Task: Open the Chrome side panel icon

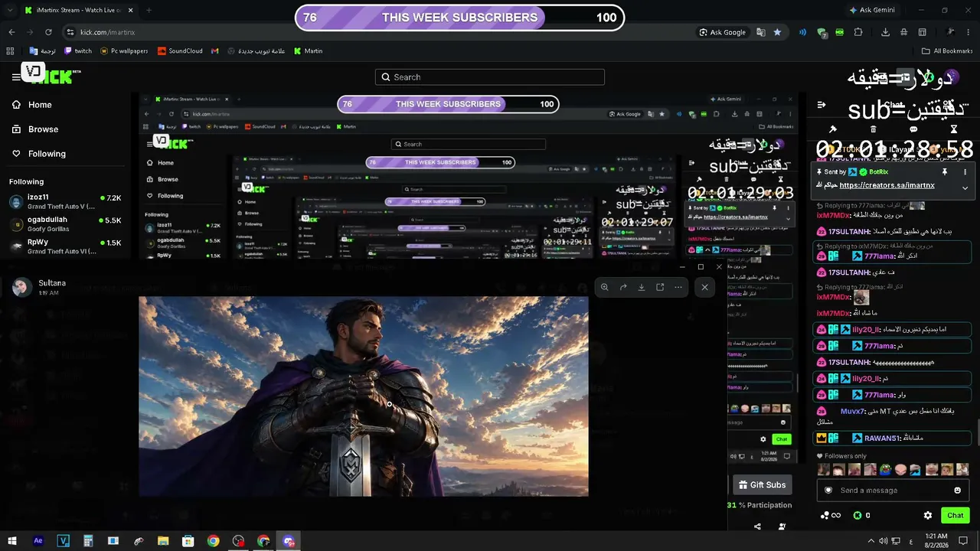Action: point(923,32)
